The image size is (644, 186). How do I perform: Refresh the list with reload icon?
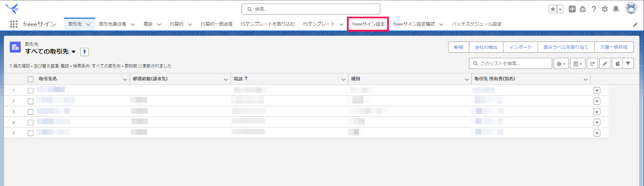592,64
